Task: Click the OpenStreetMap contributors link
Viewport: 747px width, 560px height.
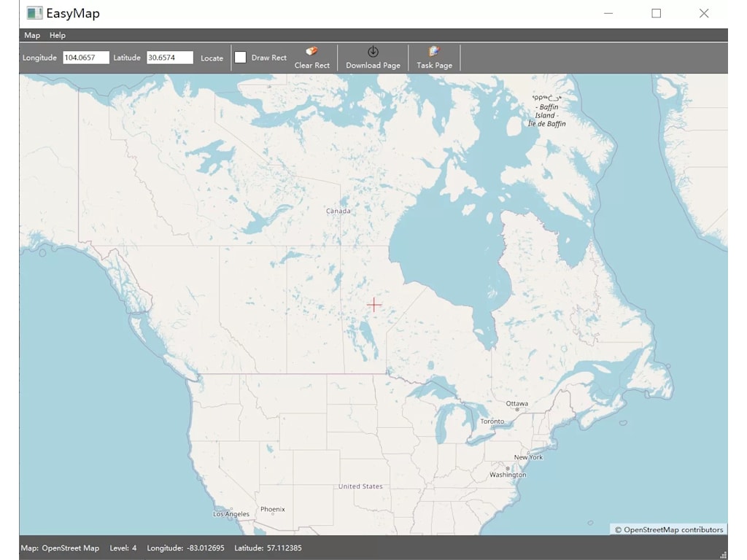Action: [668, 529]
